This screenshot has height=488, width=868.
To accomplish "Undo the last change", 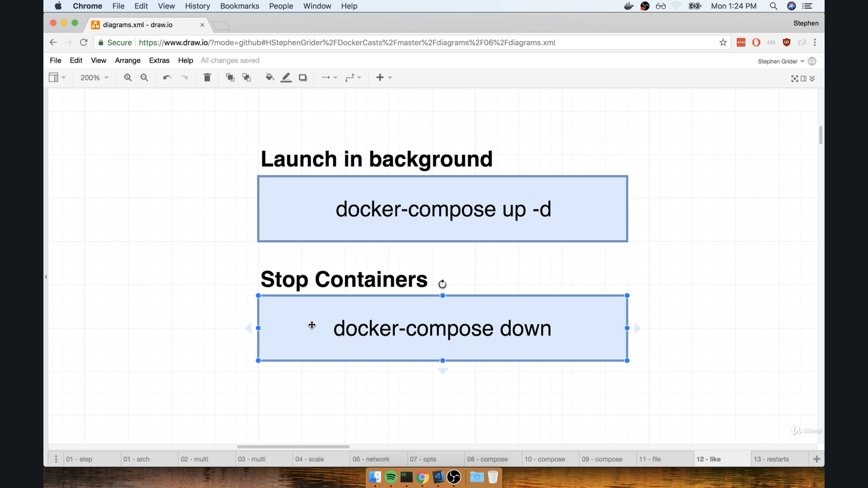I will click(x=167, y=77).
